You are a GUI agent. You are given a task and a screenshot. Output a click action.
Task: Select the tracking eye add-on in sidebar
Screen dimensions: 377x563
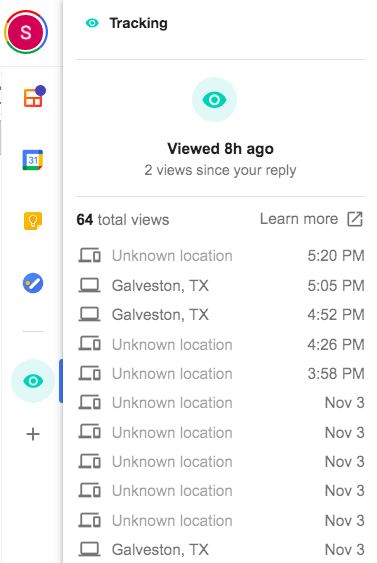coord(33,381)
